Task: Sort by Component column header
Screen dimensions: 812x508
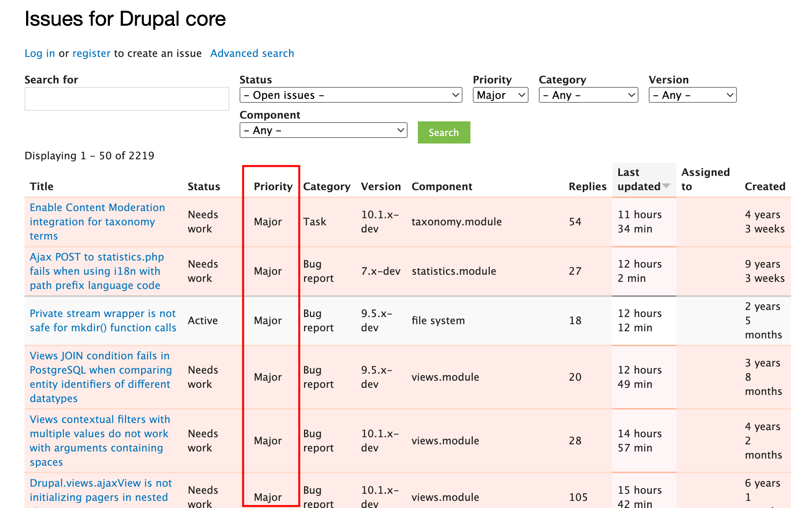Action: pos(442,187)
